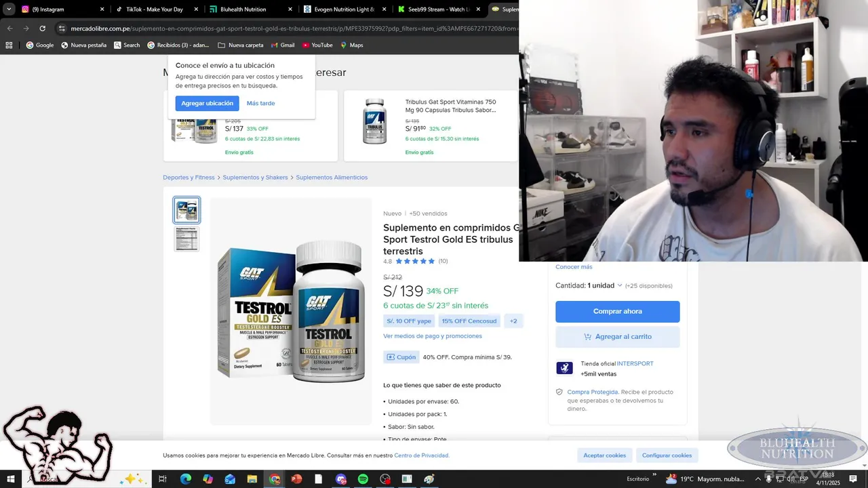This screenshot has width=868, height=488.
Task: Open the Maps bookmark
Action: tap(352, 45)
